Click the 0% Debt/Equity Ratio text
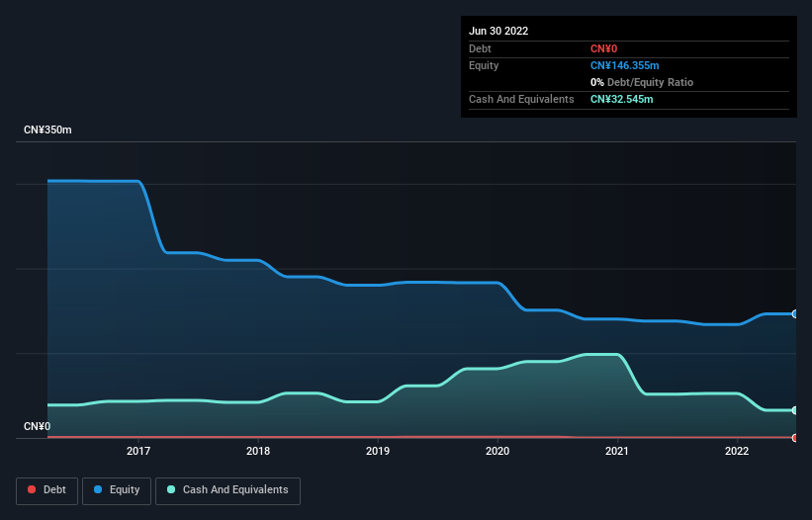This screenshot has height=520, width=812. 642,82
